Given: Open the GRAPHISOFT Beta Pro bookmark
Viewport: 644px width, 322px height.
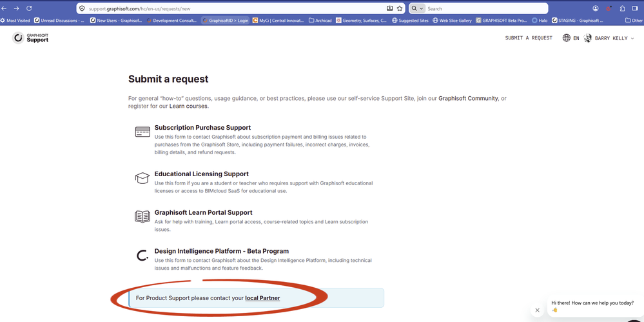Looking at the screenshot, I should [502, 20].
